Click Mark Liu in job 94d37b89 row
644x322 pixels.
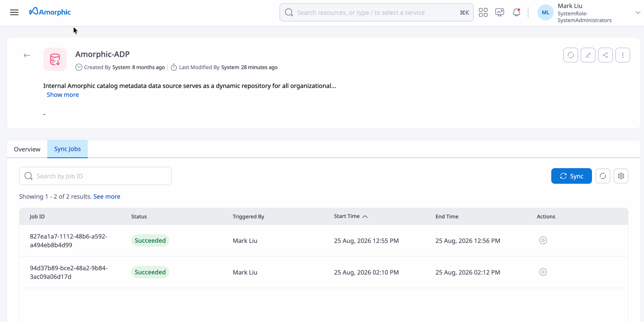pyautogui.click(x=245, y=273)
